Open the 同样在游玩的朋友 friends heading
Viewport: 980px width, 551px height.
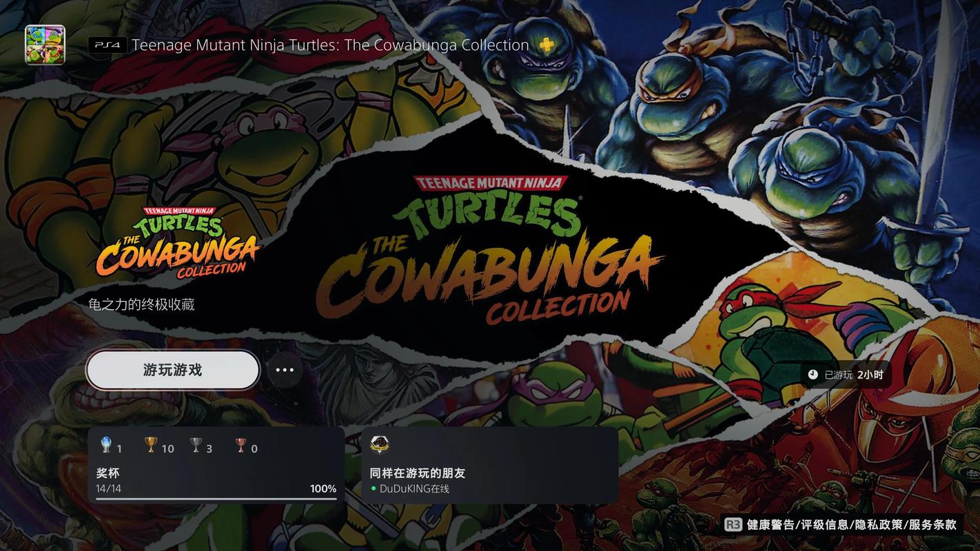tap(418, 473)
